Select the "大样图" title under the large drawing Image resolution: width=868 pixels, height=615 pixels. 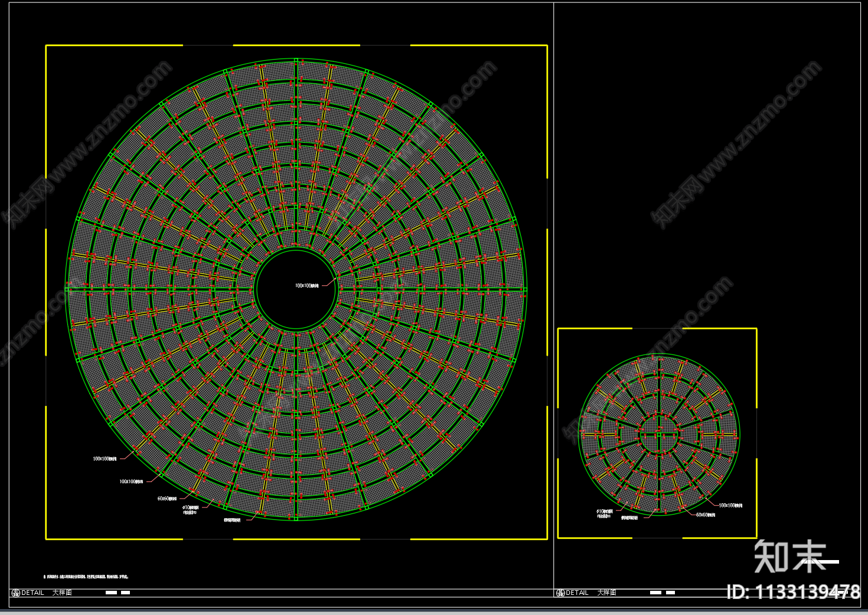(x=62, y=593)
